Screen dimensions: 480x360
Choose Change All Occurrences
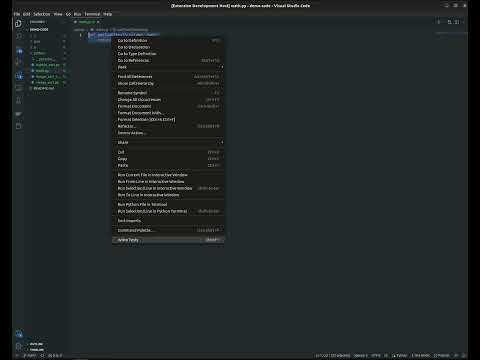(x=168, y=100)
